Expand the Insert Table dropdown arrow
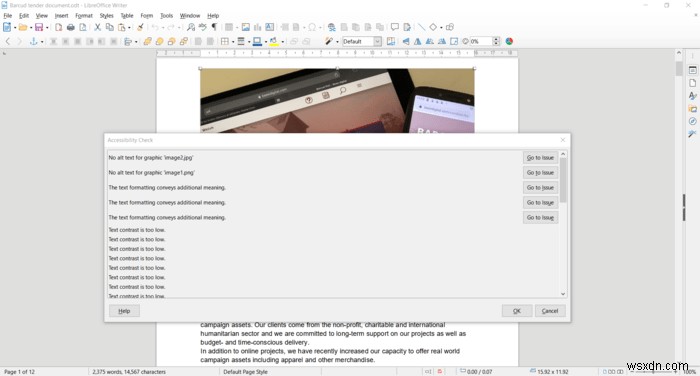Image resolution: width=700 pixels, height=376 pixels. [x=237, y=28]
